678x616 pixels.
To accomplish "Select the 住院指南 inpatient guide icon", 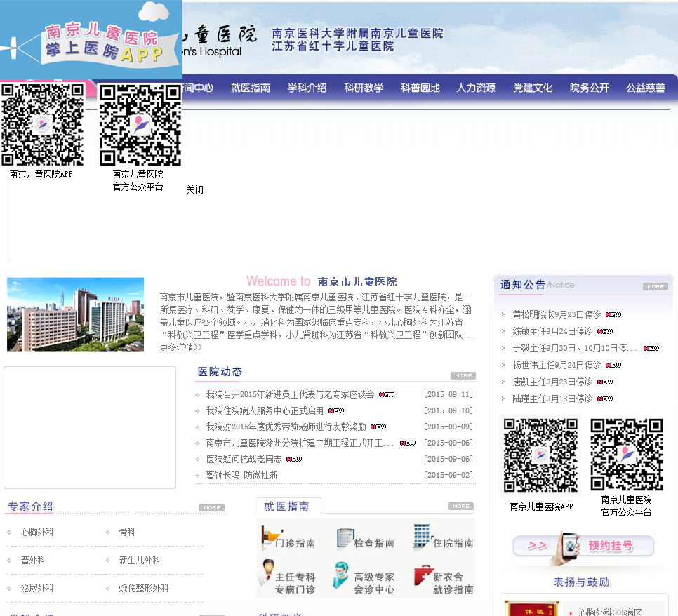I will tap(443, 537).
